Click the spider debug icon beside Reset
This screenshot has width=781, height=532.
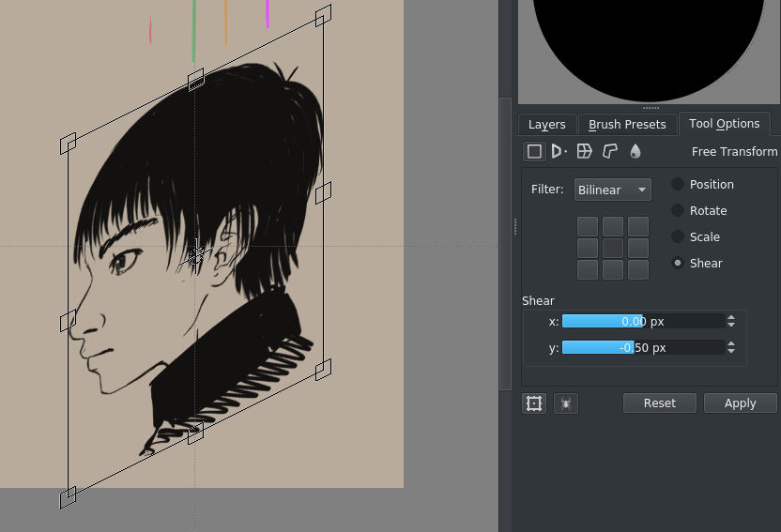click(565, 403)
